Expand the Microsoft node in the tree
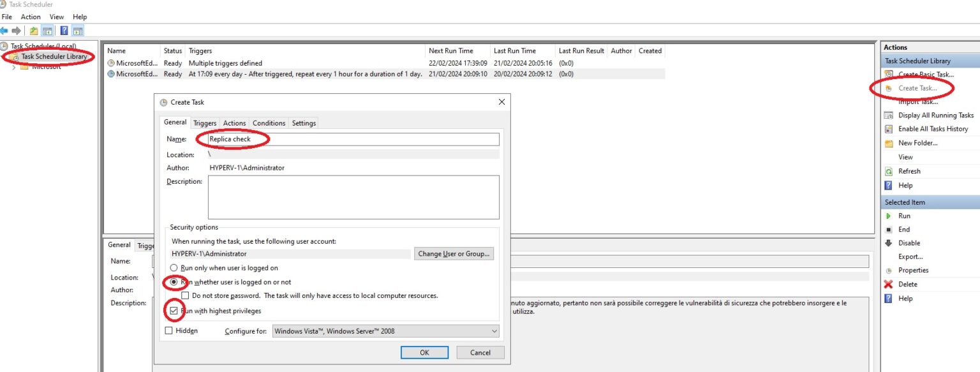980x372 pixels. (13, 66)
